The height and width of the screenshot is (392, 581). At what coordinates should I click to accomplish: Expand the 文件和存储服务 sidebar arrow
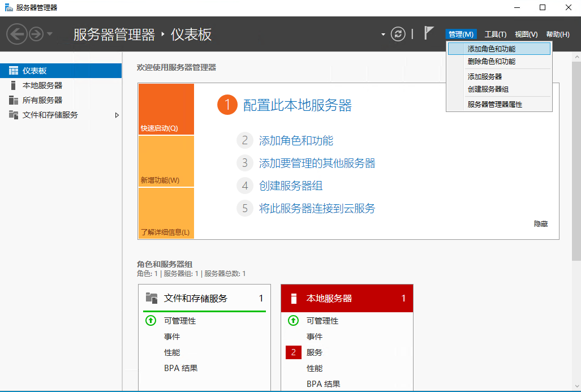117,115
